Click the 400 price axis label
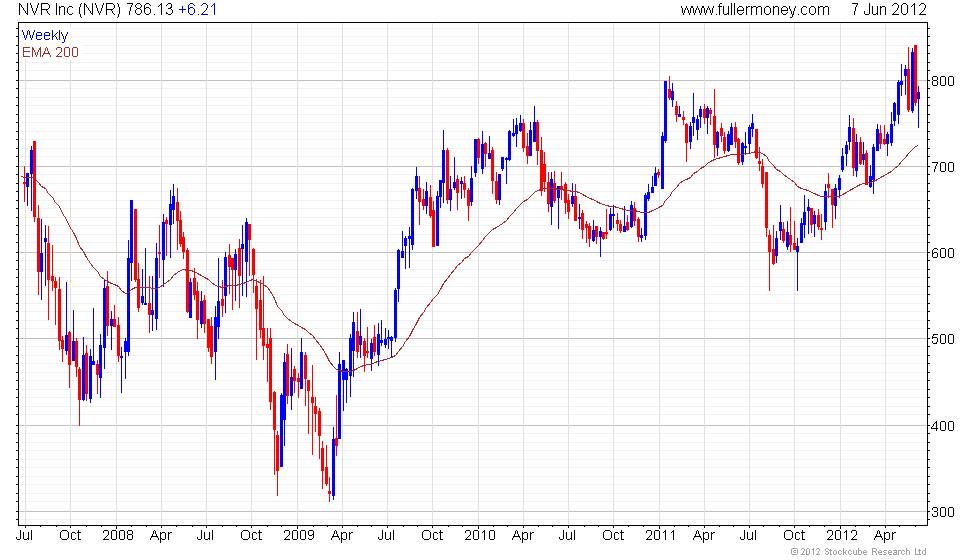 pyautogui.click(x=942, y=426)
